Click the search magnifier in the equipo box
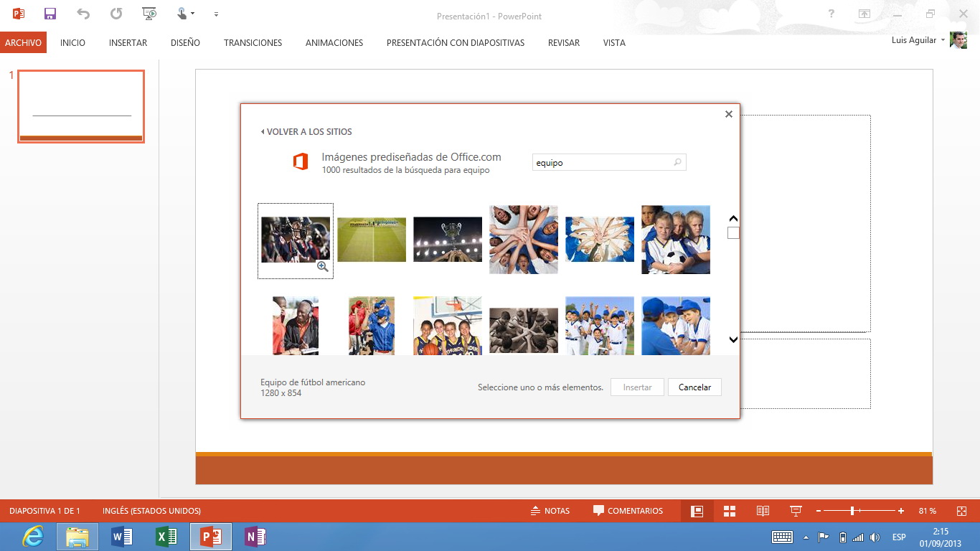980x551 pixels. (677, 163)
